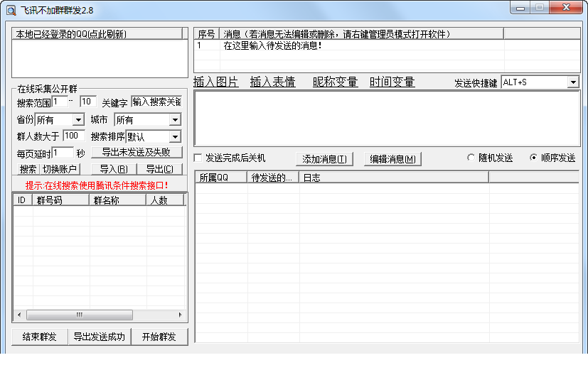Click the group list scroll right arrow

pos(181,315)
